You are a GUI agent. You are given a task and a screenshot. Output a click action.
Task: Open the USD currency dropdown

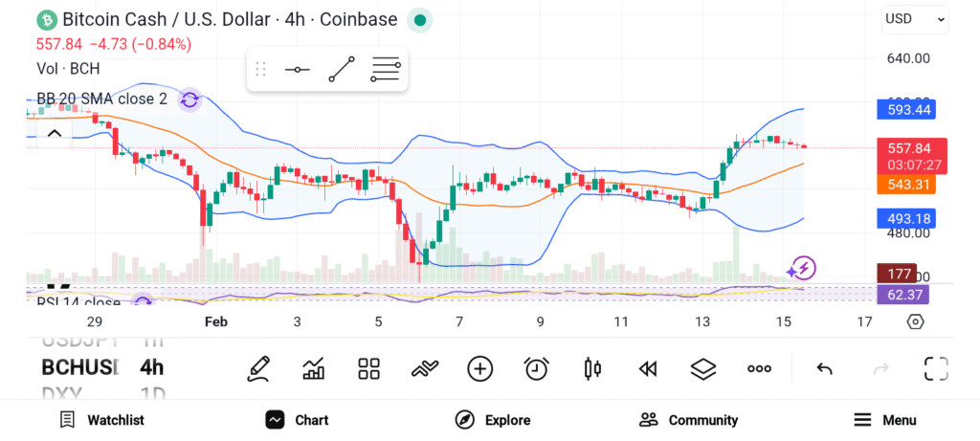click(915, 18)
